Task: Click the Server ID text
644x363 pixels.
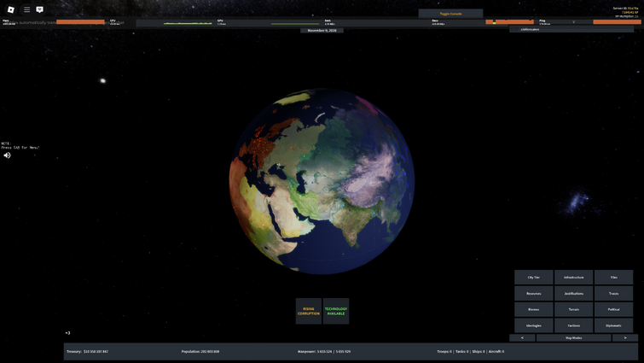Action: point(625,9)
